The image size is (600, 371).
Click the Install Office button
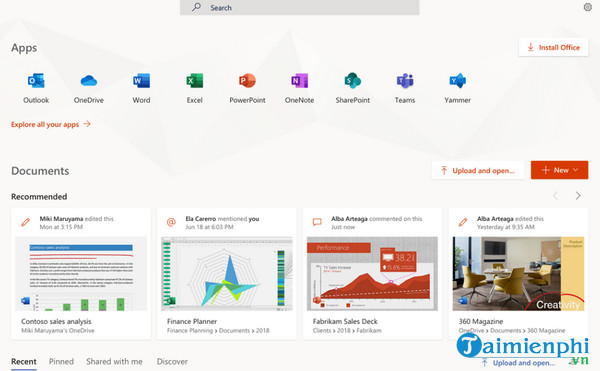point(553,47)
